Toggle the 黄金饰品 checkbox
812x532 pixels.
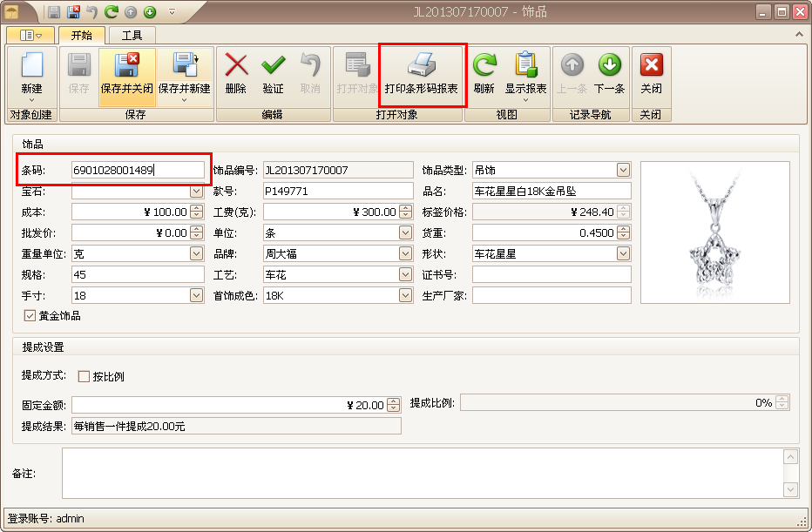tap(30, 316)
